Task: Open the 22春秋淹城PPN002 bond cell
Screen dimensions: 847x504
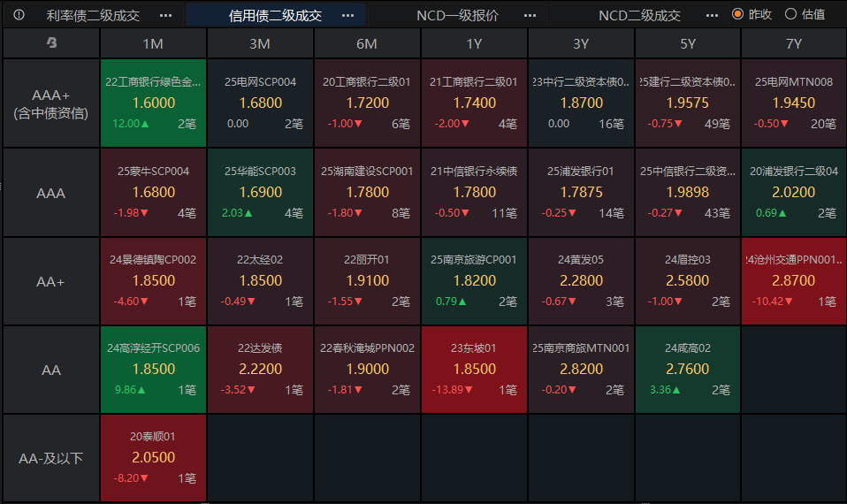Action: coord(367,370)
